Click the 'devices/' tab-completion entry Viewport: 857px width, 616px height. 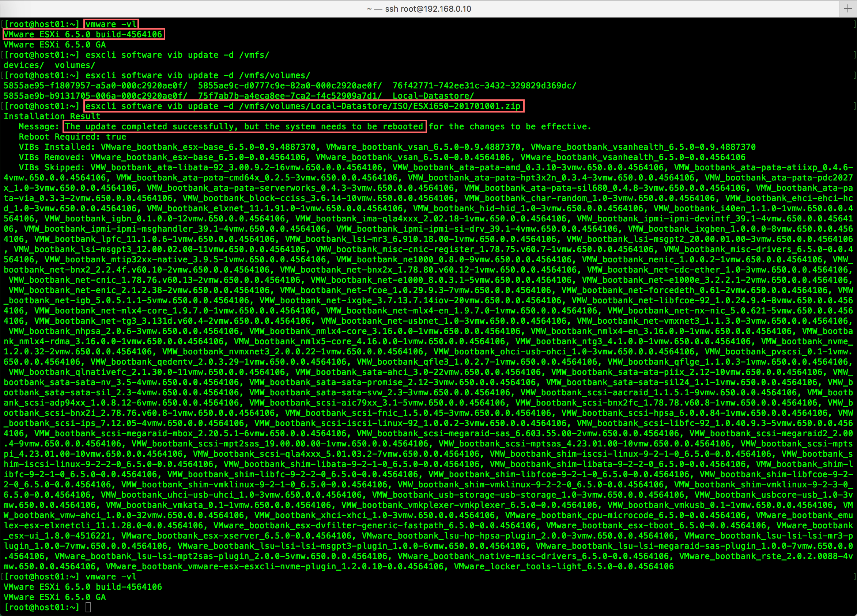click(x=24, y=65)
